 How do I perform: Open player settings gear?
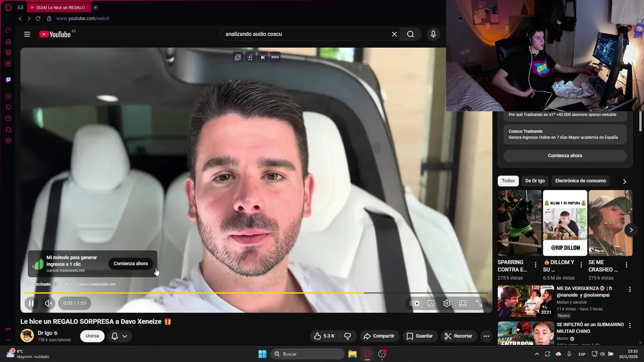click(x=447, y=303)
